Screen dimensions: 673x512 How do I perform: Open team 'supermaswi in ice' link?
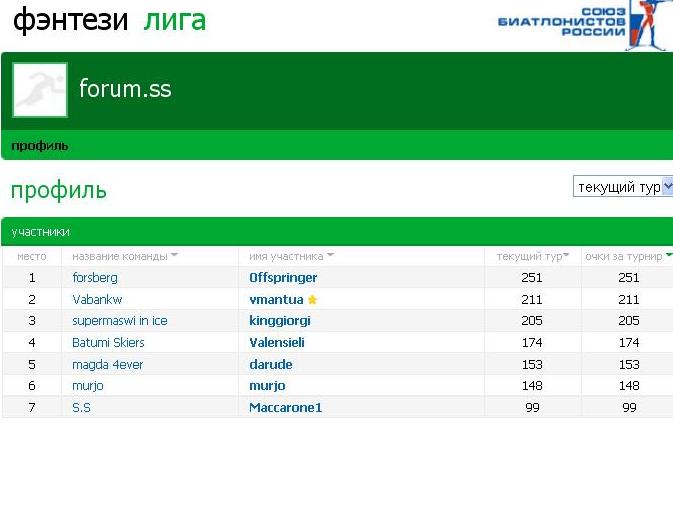click(120, 321)
